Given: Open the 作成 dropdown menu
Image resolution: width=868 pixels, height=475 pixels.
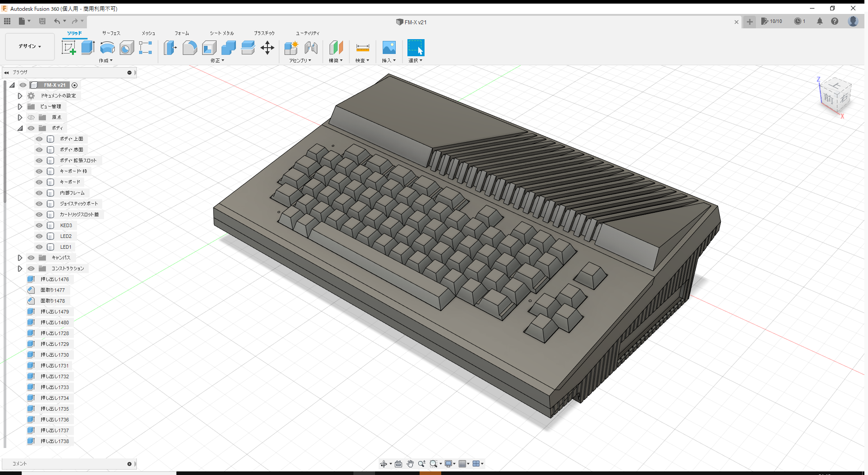Looking at the screenshot, I should [106, 60].
